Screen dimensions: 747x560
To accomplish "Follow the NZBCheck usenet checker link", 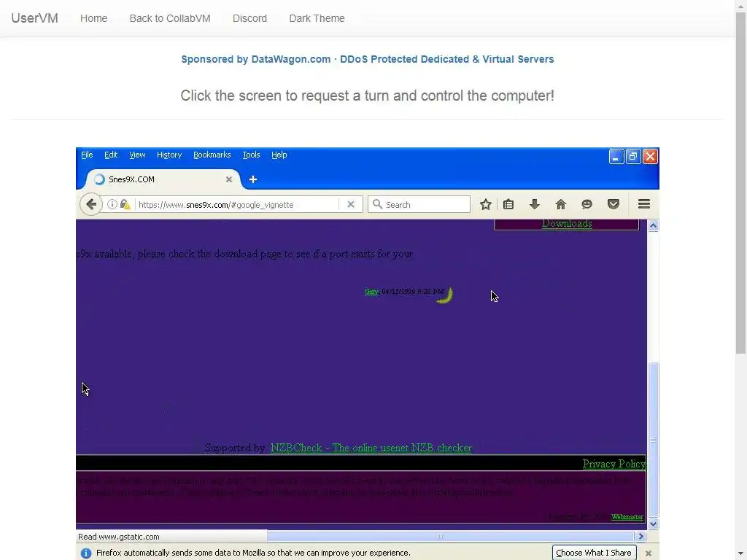I will (371, 448).
